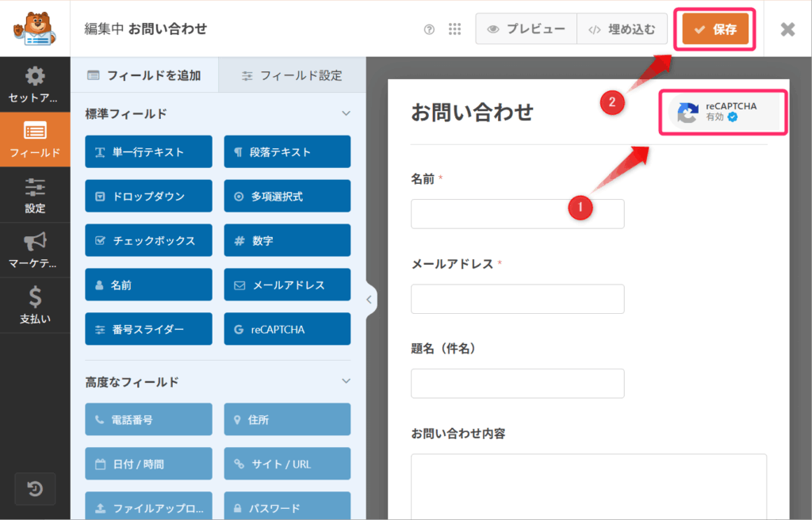
Task: Click the メールアドレス input field in form
Action: 517,299
